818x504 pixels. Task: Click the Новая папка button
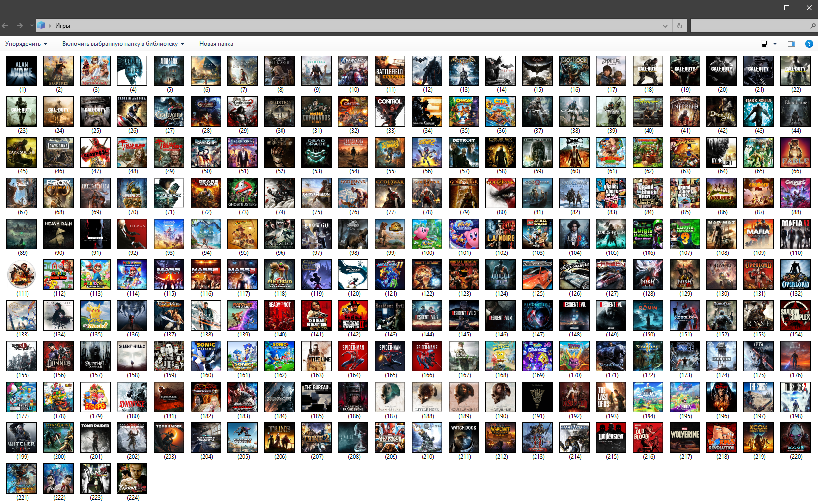pyautogui.click(x=216, y=44)
